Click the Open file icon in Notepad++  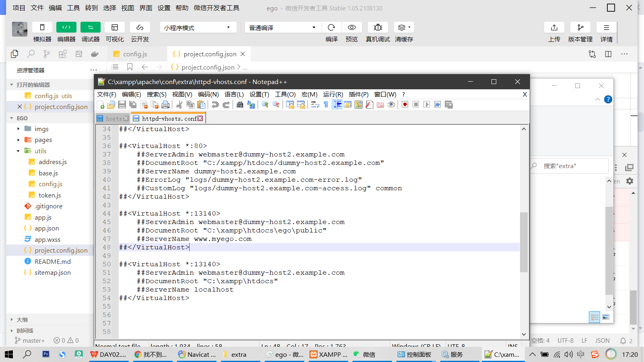(111, 105)
